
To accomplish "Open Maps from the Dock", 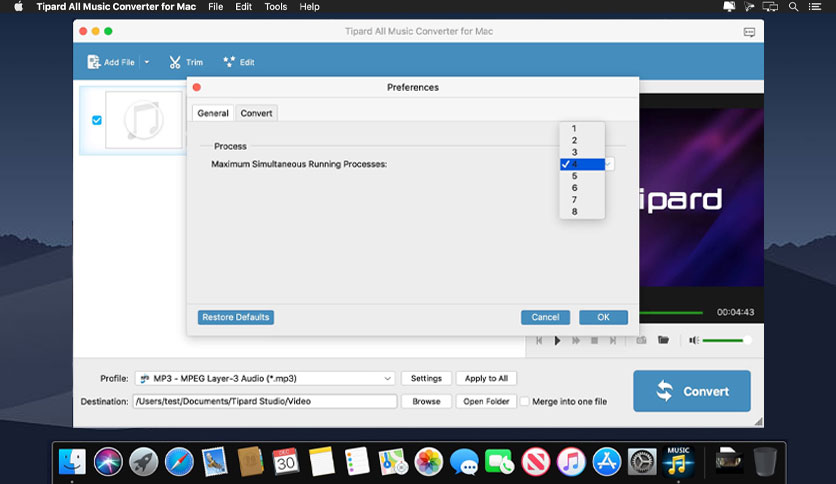I will tap(393, 462).
